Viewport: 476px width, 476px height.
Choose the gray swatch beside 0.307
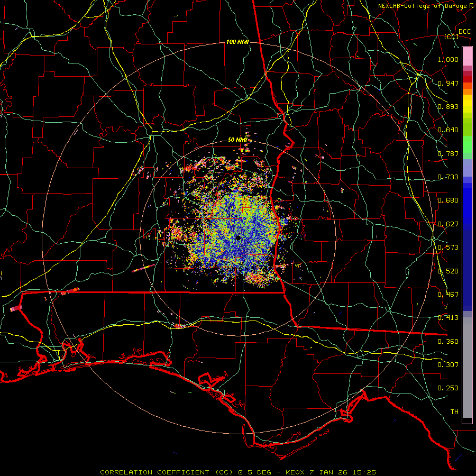coord(467,368)
